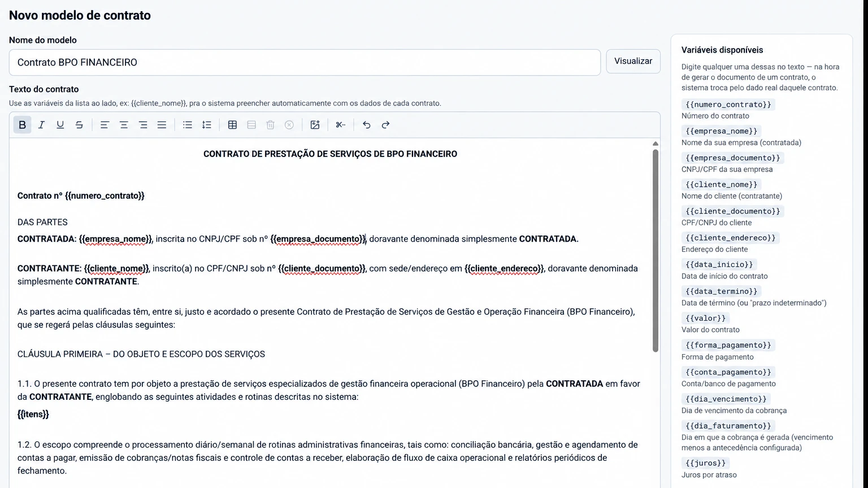868x488 pixels.
Task: Edit the Nome do modelo field
Action: (x=305, y=62)
